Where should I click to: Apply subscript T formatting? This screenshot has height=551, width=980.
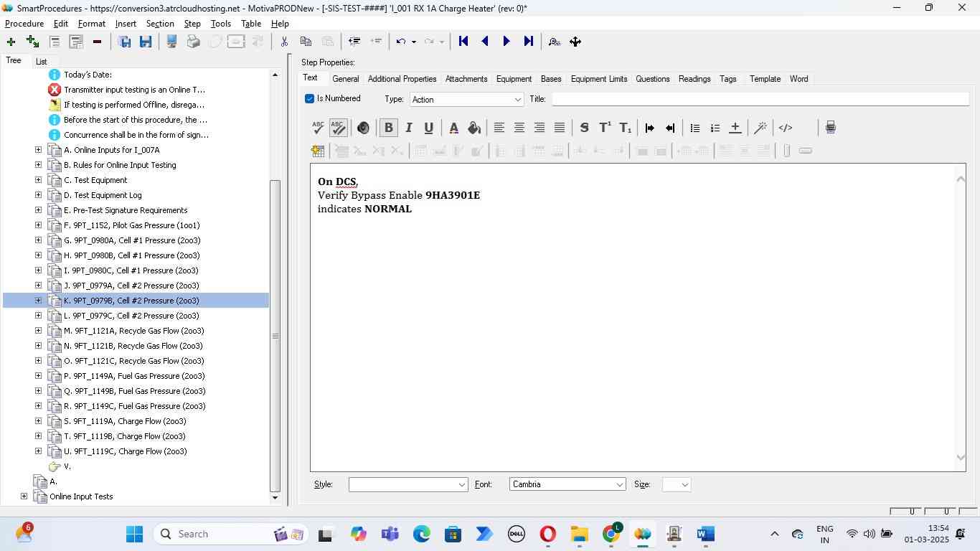click(626, 128)
